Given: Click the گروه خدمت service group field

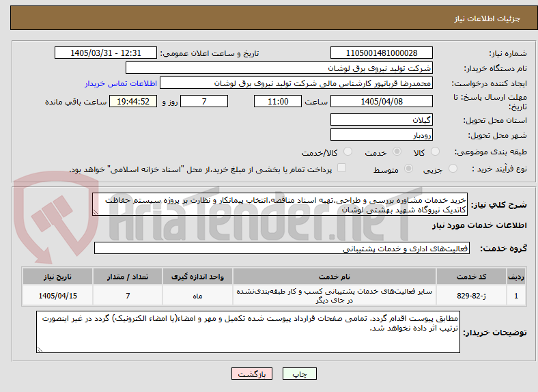Looking at the screenshot, I should pos(282,248).
